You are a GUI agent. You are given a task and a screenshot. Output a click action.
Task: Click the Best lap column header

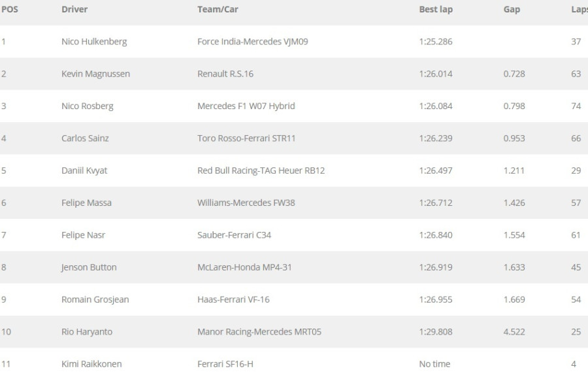tap(436, 9)
